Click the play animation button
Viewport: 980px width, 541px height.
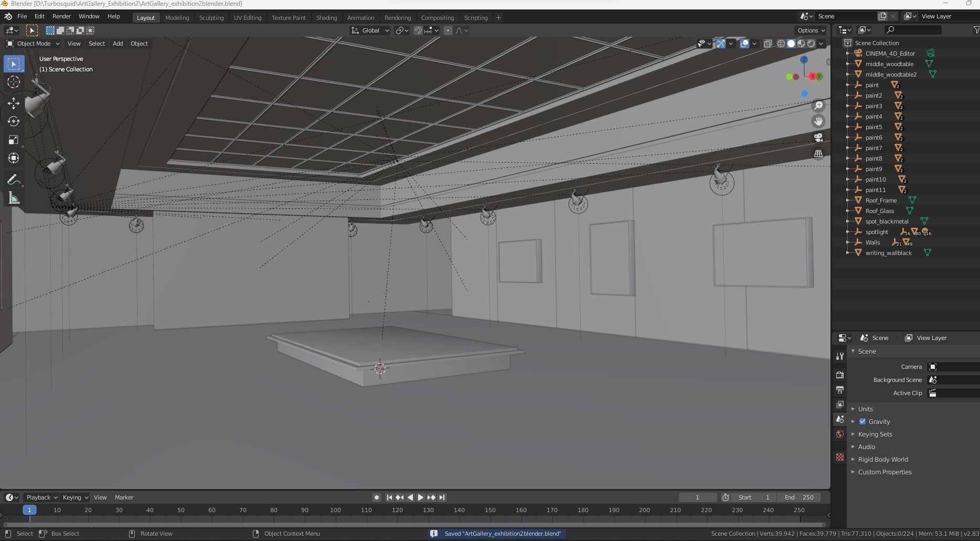(421, 497)
